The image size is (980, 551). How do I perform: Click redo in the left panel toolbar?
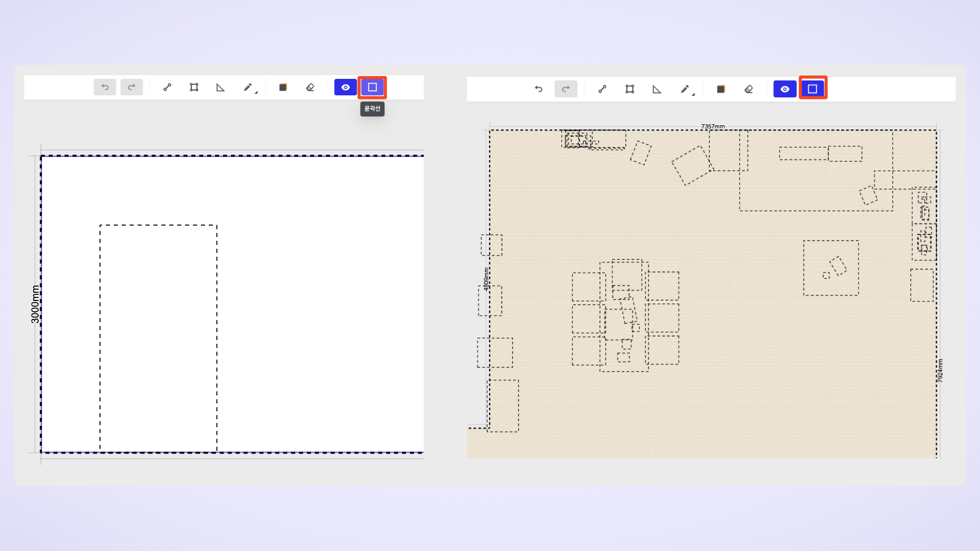[x=131, y=88]
